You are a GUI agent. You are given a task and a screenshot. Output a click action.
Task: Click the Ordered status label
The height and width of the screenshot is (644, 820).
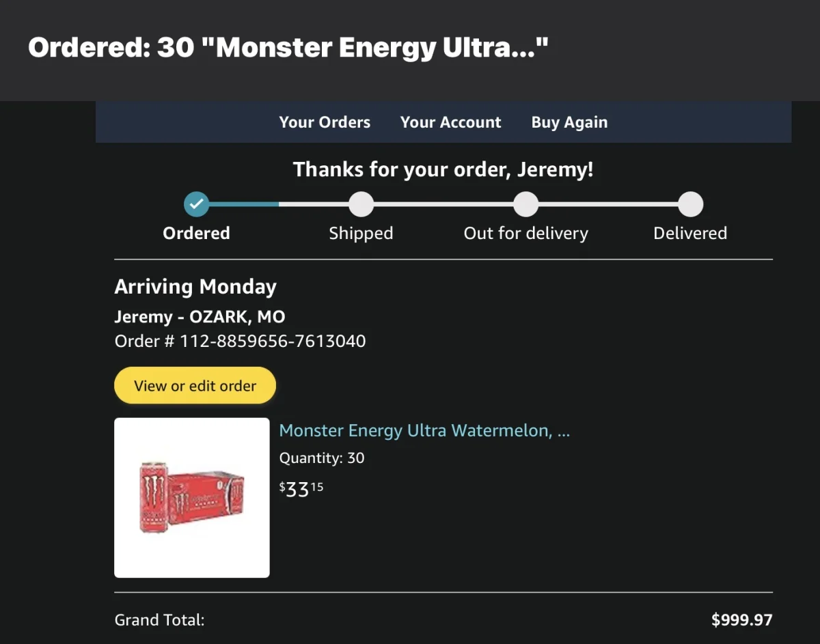tap(196, 233)
